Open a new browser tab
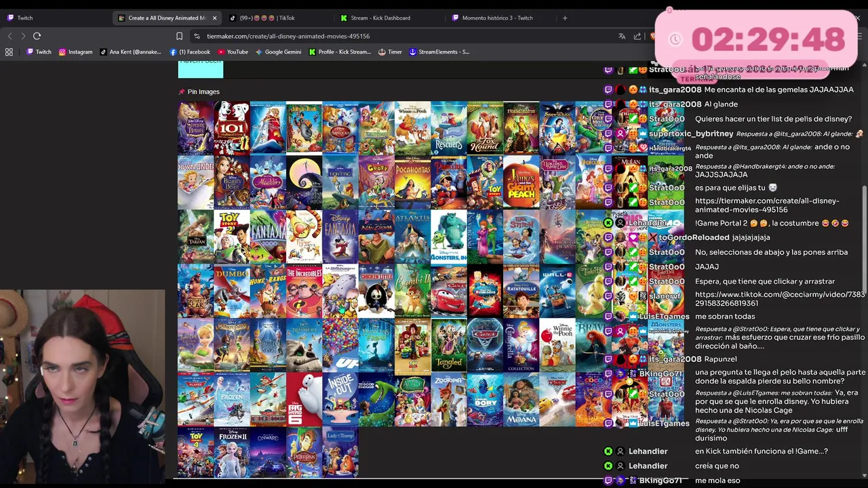The width and height of the screenshot is (868, 488). click(x=565, y=18)
